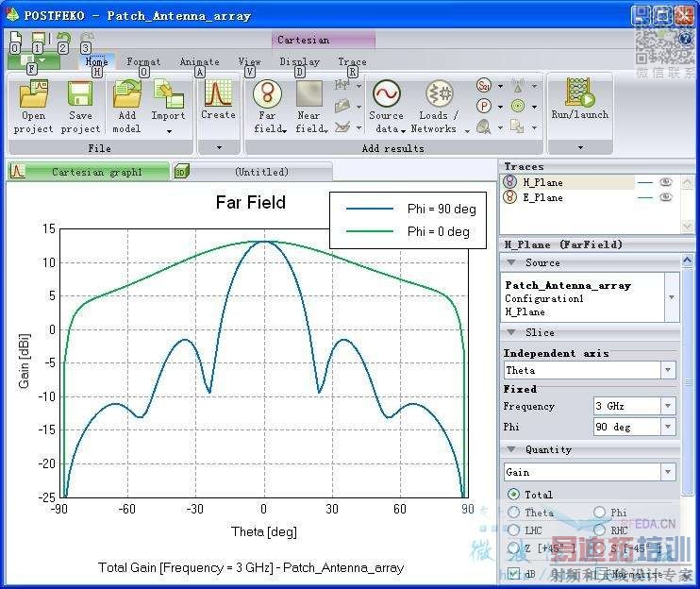Open project via the folder icon
The image size is (700, 589).
[x=33, y=93]
